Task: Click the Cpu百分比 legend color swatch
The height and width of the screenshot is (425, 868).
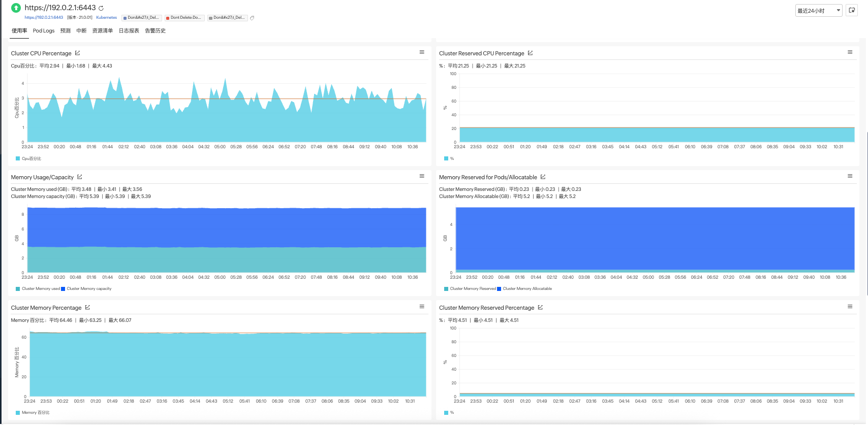Action: [18, 158]
